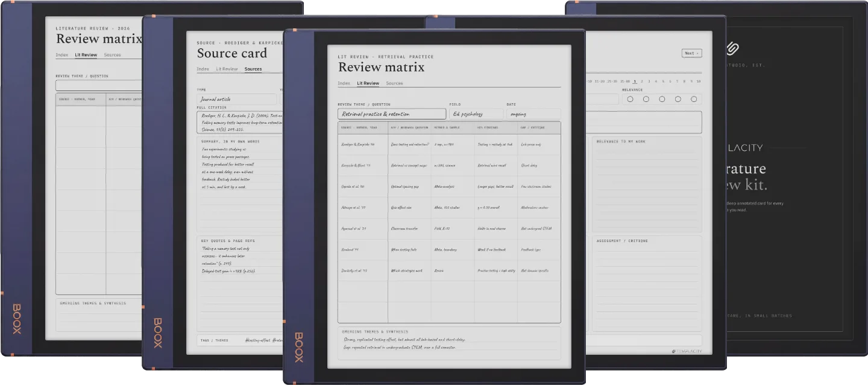Select the first Relevance rating circle
868x385 pixels.
coord(631,99)
